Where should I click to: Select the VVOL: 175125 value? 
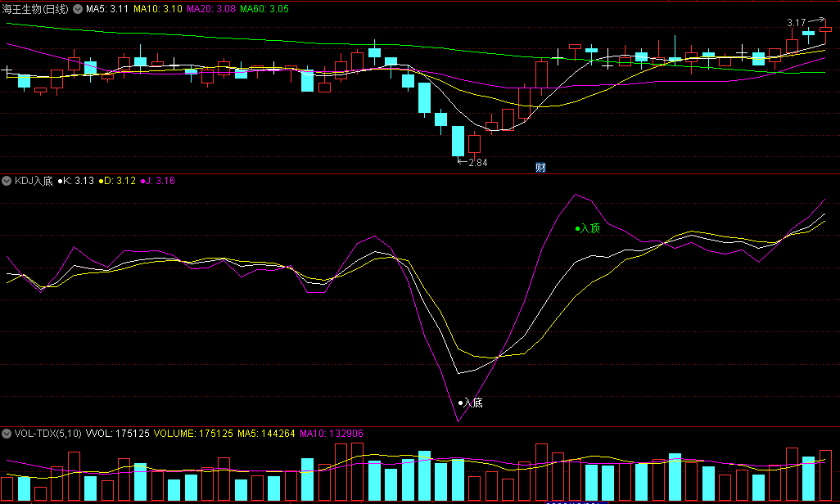pyautogui.click(x=118, y=434)
